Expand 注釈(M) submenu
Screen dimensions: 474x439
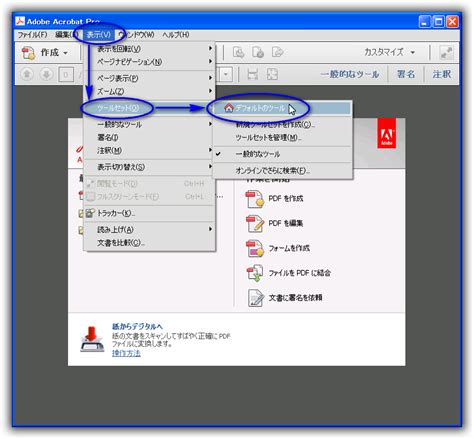point(149,150)
